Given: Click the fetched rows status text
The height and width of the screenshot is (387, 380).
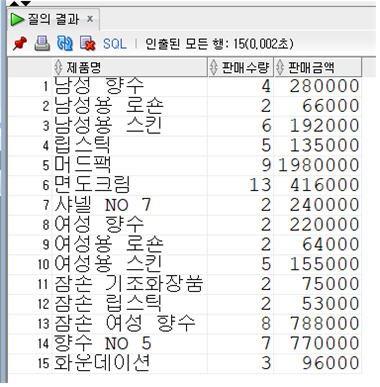Looking at the screenshot, I should (x=219, y=44).
